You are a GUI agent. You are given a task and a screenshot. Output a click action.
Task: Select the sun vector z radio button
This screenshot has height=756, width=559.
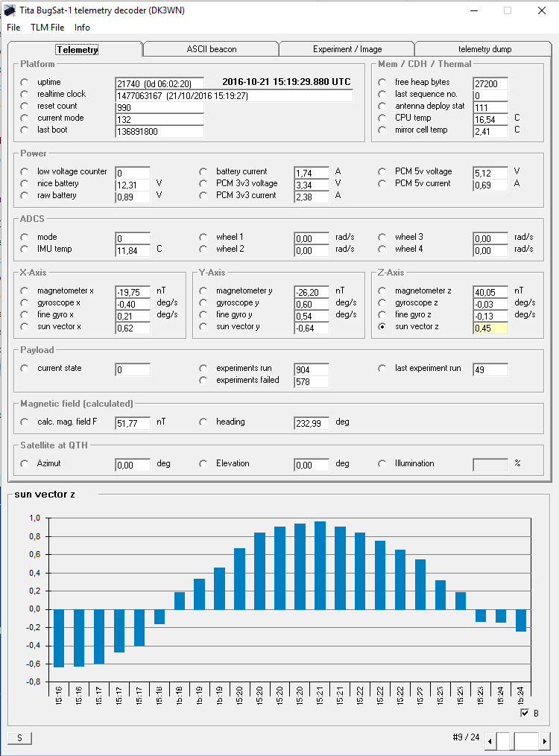(x=382, y=327)
